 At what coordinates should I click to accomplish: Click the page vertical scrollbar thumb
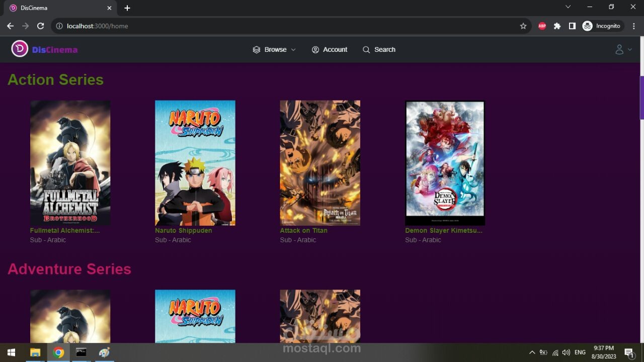pyautogui.click(x=641, y=98)
